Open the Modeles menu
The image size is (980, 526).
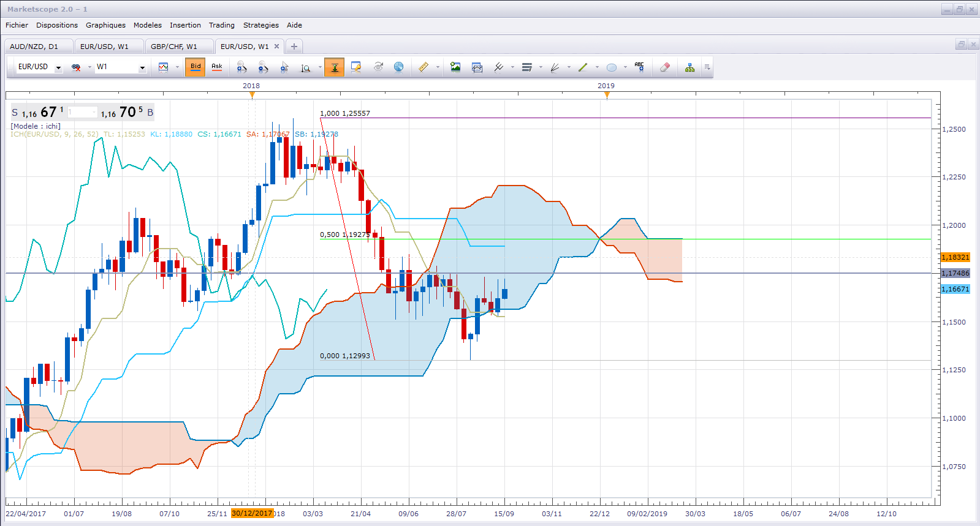coord(148,25)
